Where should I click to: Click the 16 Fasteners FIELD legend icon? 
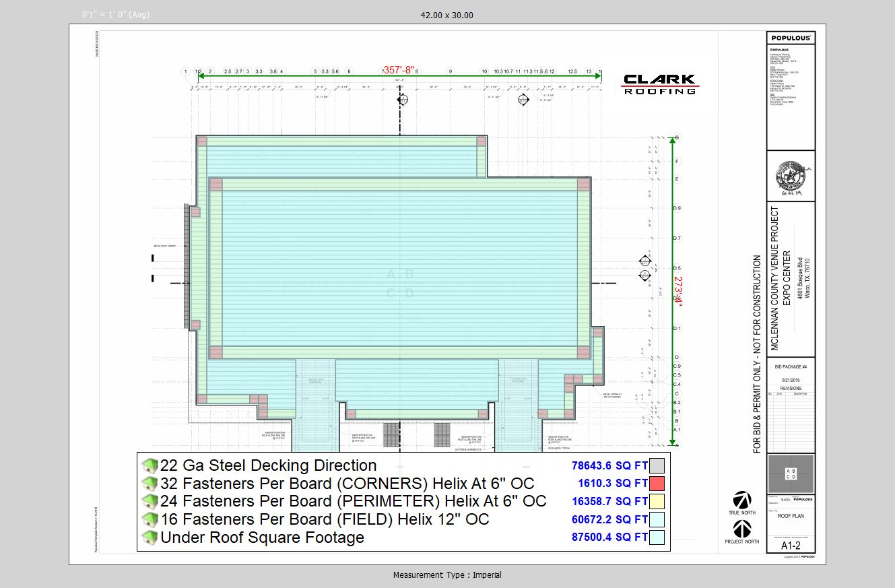[150, 520]
